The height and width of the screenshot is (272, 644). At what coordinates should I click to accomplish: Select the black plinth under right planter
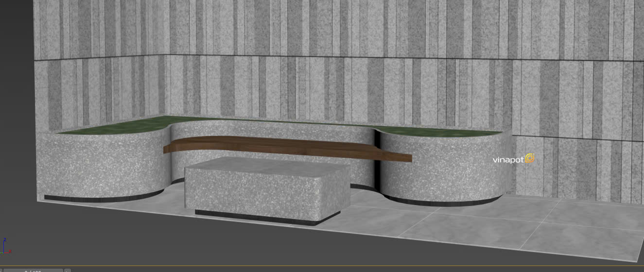point(442,202)
